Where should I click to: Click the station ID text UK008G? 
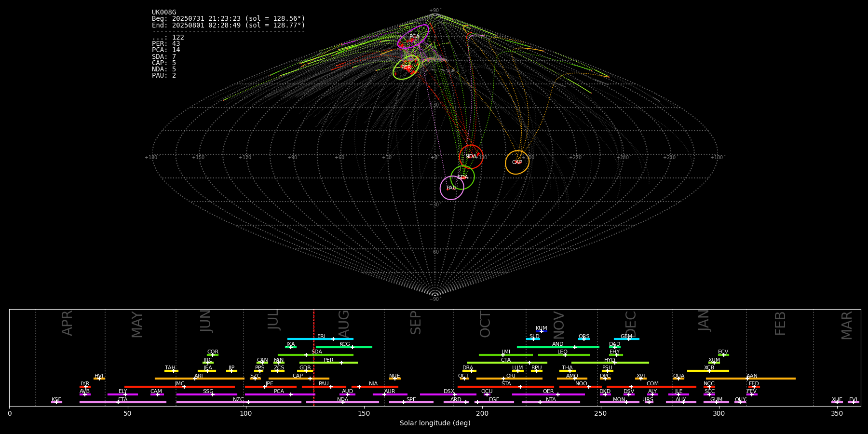coord(164,13)
